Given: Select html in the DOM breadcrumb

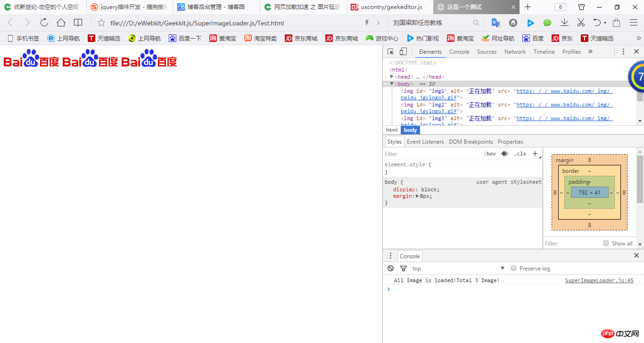Looking at the screenshot, I should point(392,130).
